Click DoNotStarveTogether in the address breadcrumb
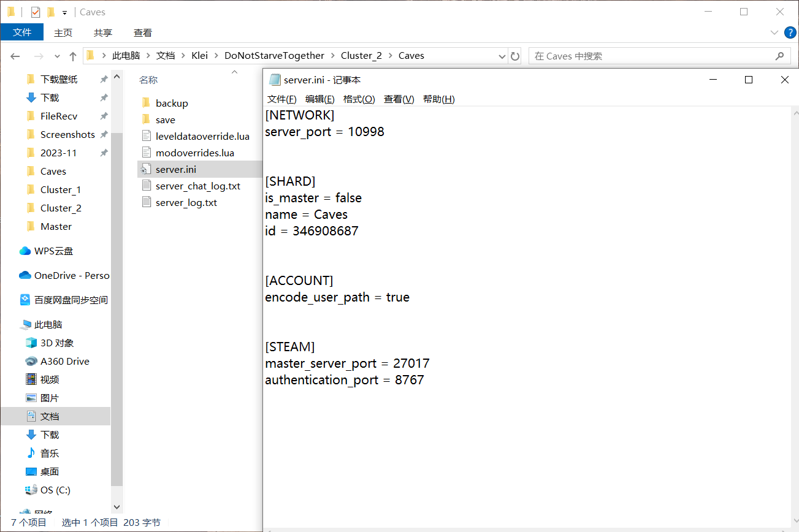Screen dimensions: 799x532 [274, 55]
